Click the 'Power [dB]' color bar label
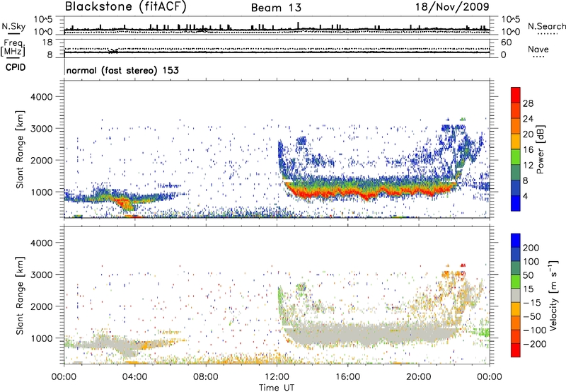 pyautogui.click(x=540, y=149)
